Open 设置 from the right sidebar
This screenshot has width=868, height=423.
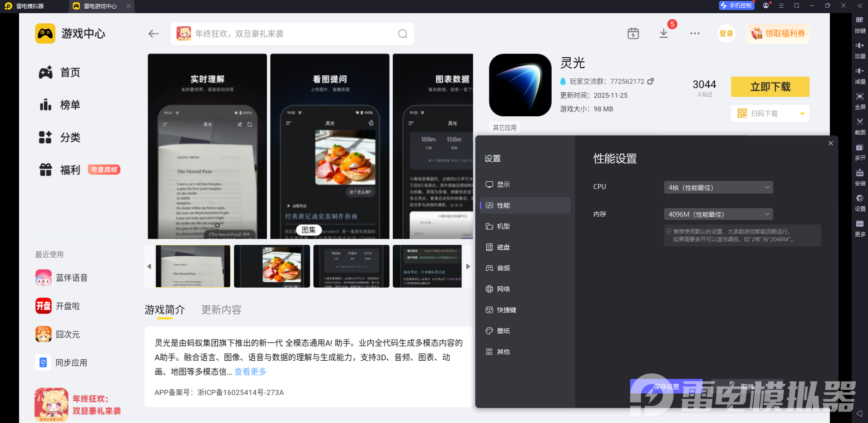point(860,203)
